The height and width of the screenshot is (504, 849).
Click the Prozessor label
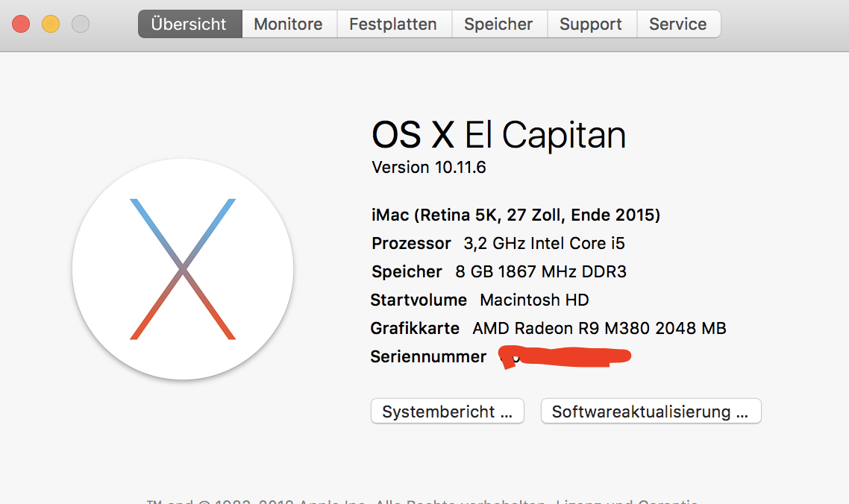[x=411, y=244]
